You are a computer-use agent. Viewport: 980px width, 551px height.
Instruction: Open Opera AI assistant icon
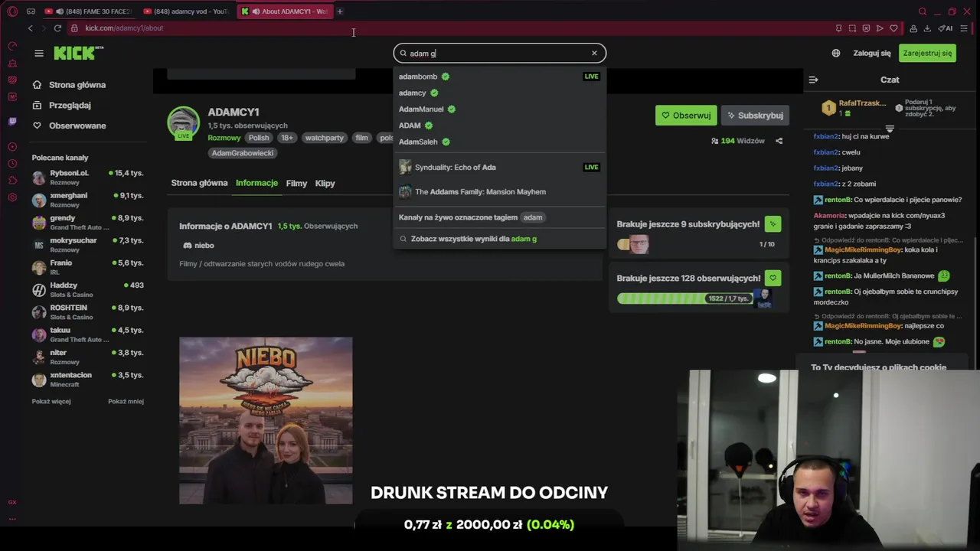(946, 28)
